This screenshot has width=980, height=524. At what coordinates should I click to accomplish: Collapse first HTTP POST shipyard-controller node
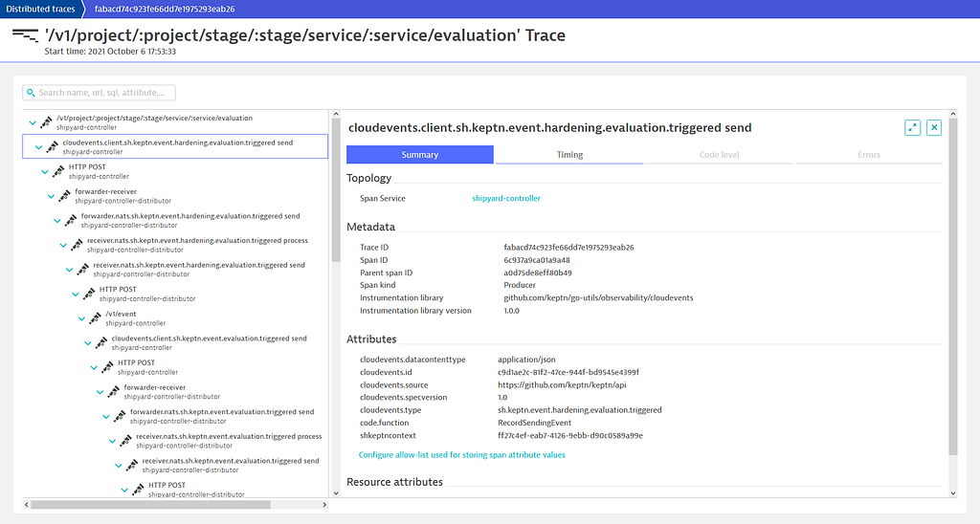coord(45,172)
